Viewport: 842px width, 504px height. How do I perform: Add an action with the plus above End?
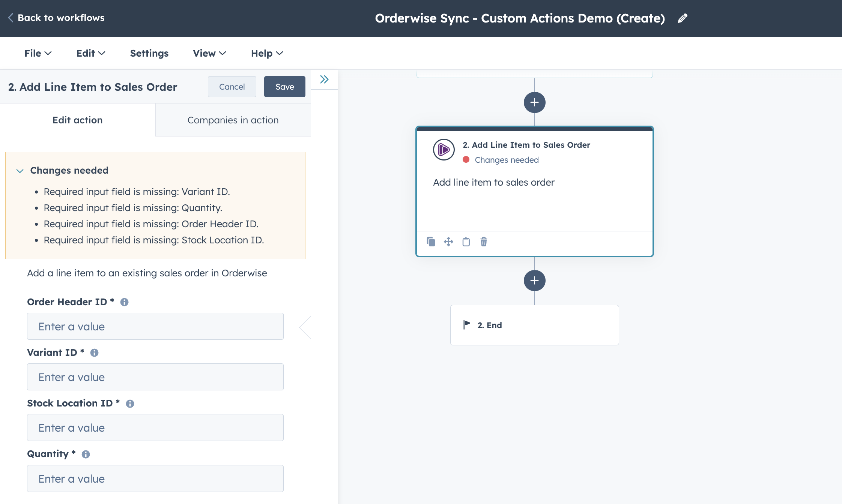point(534,280)
